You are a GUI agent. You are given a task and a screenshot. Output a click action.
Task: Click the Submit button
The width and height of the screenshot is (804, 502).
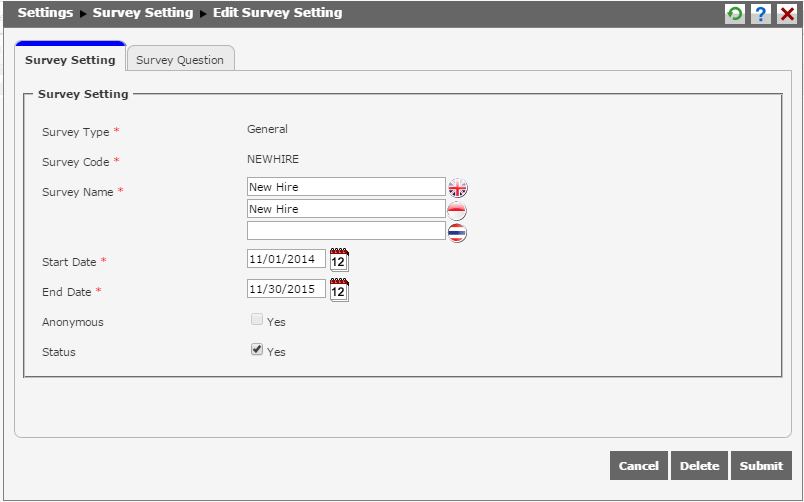click(761, 466)
